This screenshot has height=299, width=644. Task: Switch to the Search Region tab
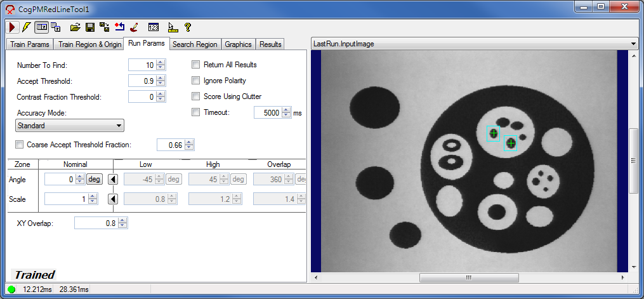point(194,44)
